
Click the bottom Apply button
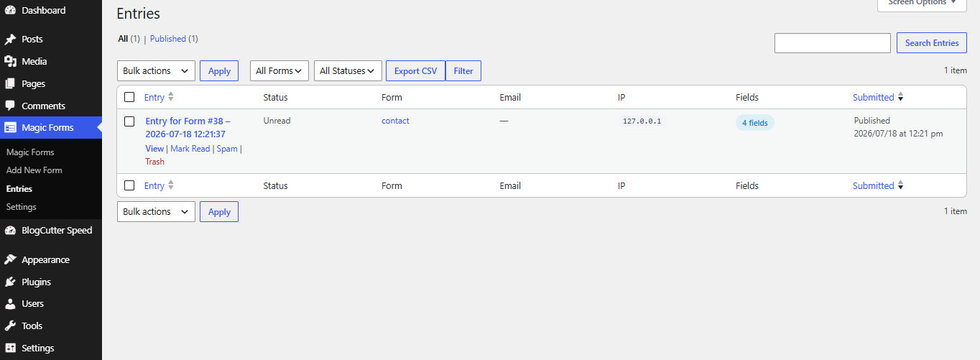tap(219, 211)
